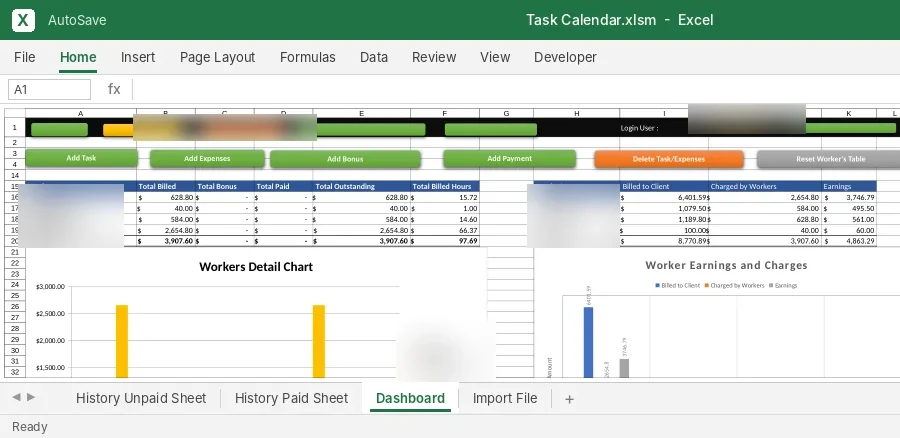The width and height of the screenshot is (900, 438).
Task: Switch to Page Layout tab
Action: (218, 57)
